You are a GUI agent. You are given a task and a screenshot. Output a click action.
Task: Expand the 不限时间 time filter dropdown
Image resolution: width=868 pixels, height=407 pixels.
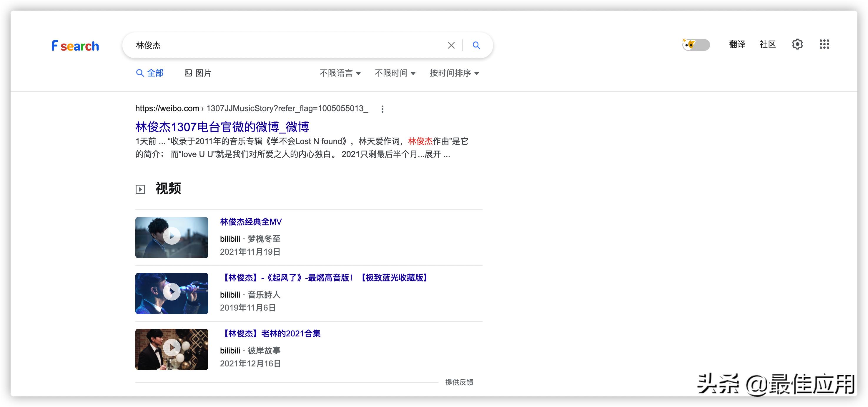pyautogui.click(x=395, y=73)
